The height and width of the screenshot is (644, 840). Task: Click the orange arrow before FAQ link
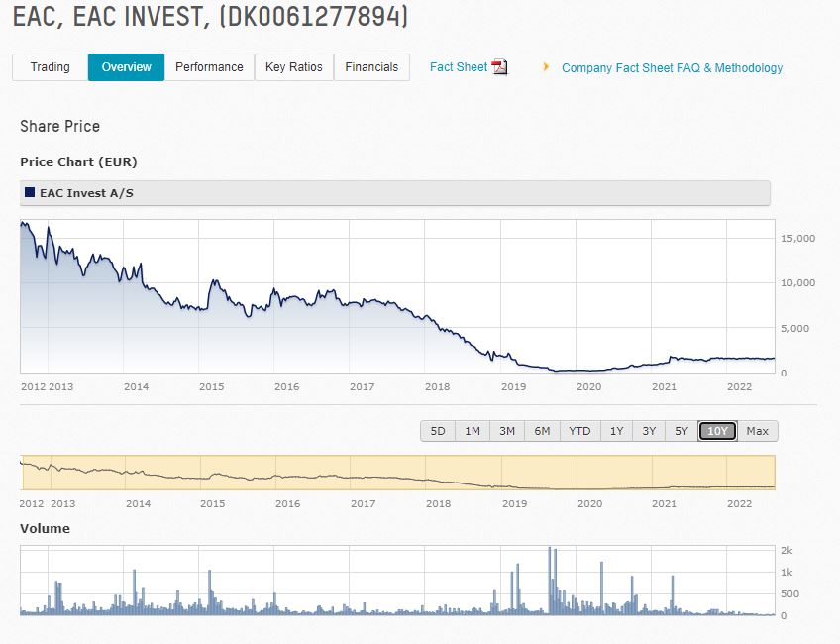545,67
